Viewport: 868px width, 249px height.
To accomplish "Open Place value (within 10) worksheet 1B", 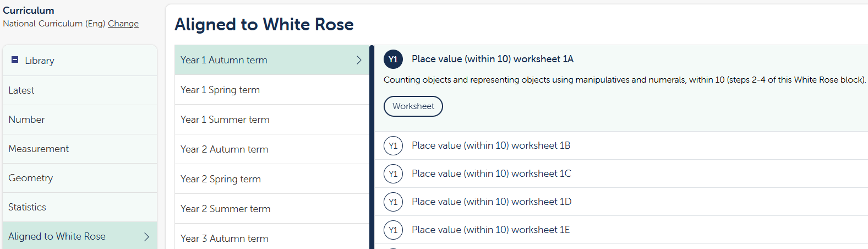I will 491,145.
